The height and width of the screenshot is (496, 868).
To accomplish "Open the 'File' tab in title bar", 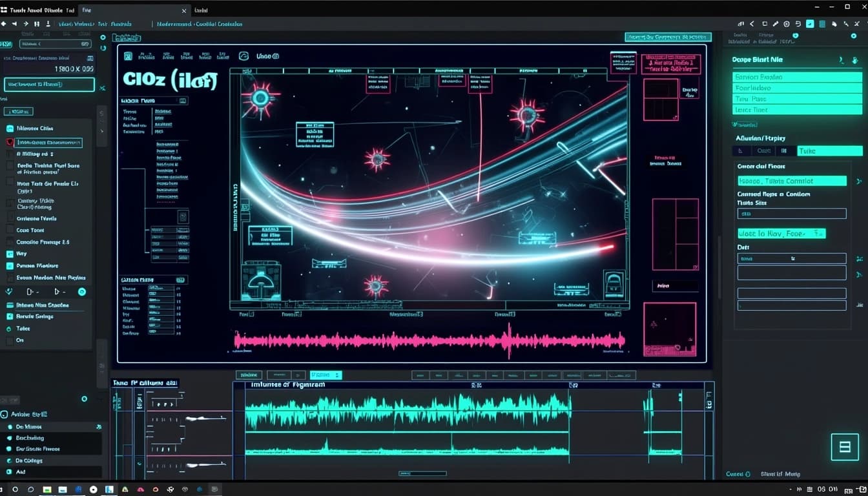I will (87, 10).
